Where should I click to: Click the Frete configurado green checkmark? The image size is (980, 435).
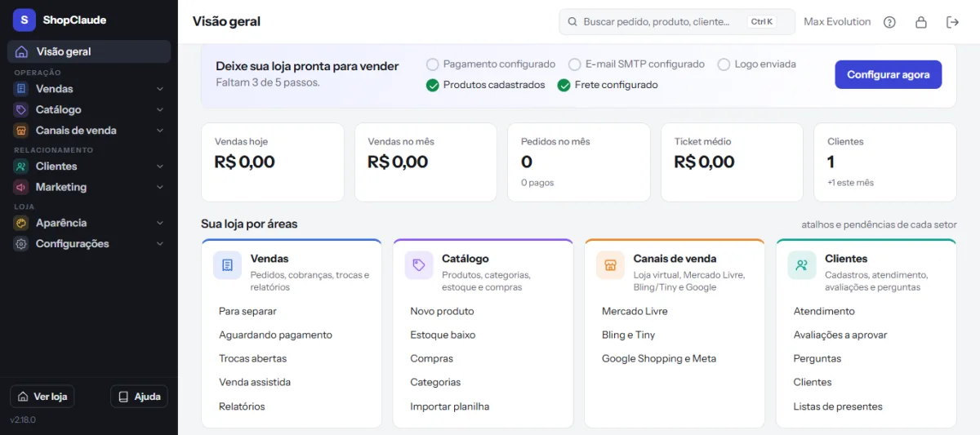coord(563,85)
